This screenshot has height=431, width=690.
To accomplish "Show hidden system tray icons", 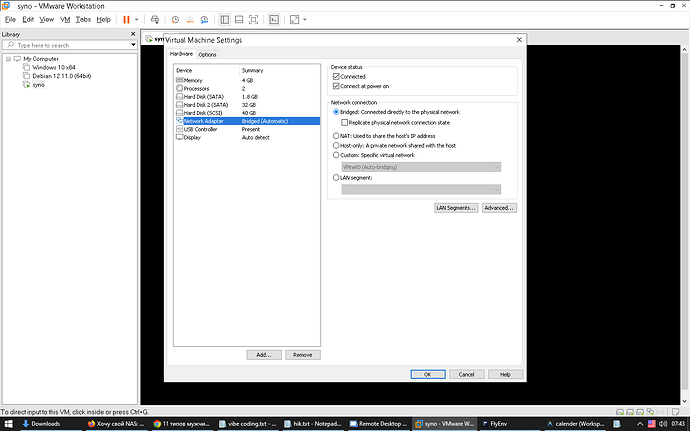I will 640,424.
